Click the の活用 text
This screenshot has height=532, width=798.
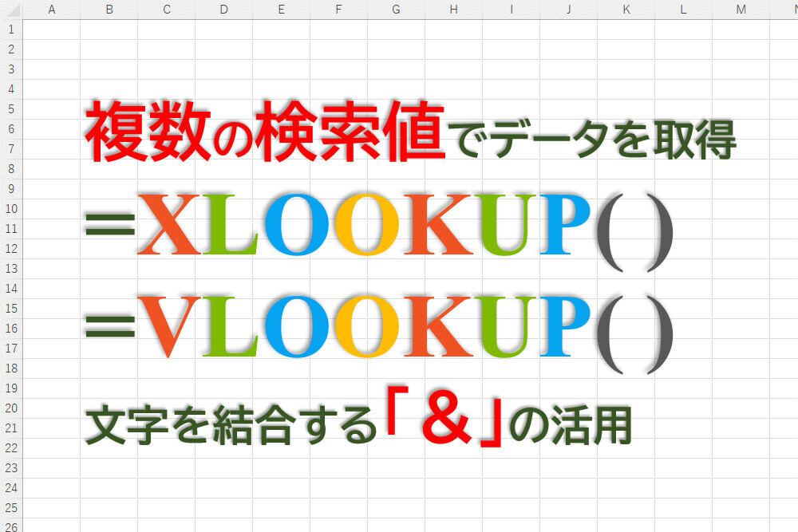pyautogui.click(x=570, y=424)
